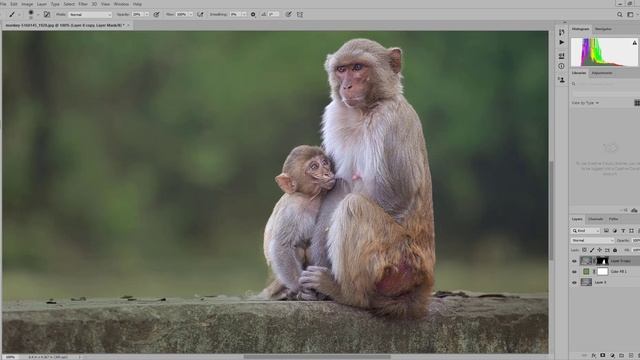The height and width of the screenshot is (360, 640).
Task: Open the Info panel icon
Action: tap(562, 66)
